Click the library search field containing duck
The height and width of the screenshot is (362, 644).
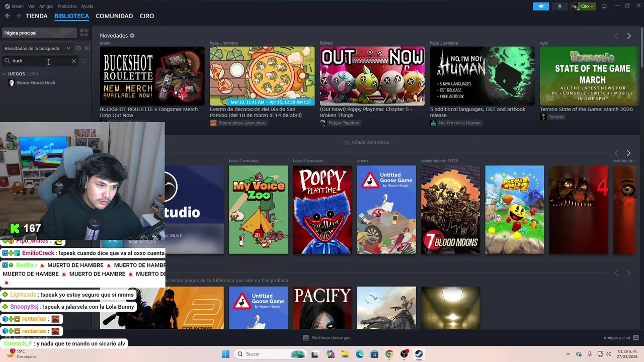(40, 61)
